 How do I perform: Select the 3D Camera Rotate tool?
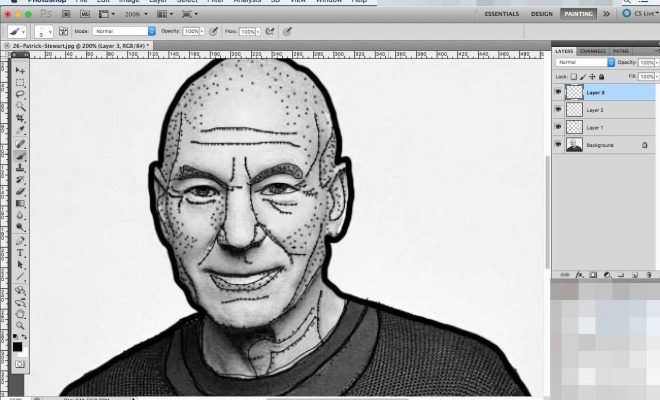tap(20, 302)
